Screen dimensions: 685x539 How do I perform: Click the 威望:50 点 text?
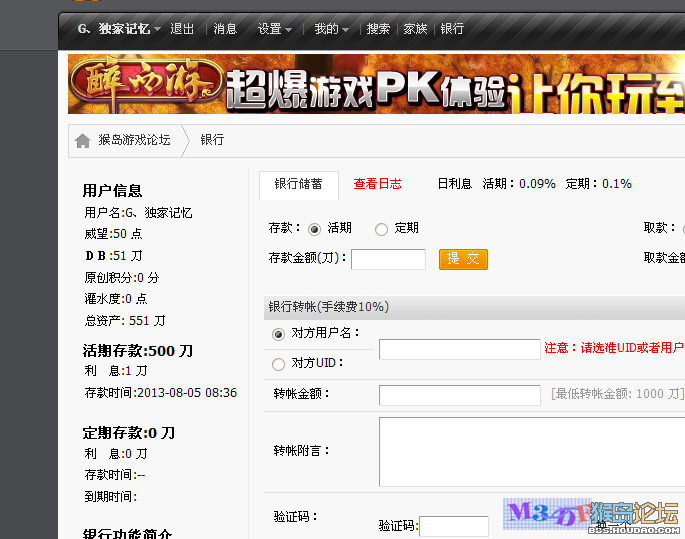tap(113, 234)
